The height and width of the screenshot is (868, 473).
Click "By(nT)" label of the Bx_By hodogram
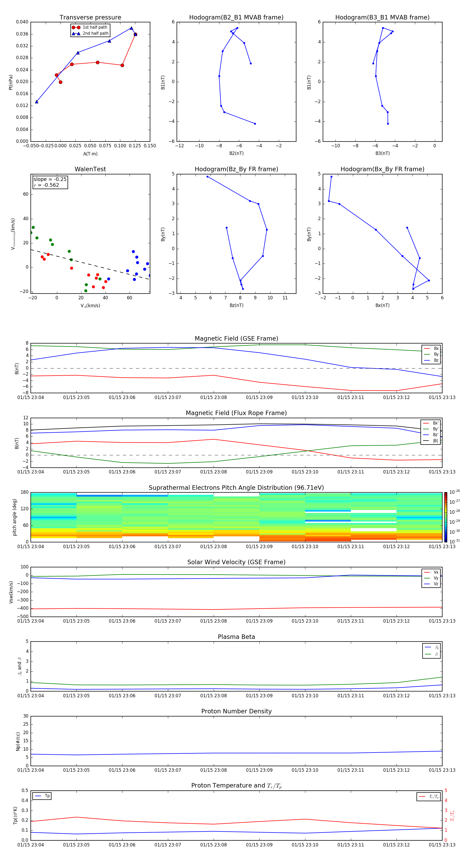coord(309,234)
